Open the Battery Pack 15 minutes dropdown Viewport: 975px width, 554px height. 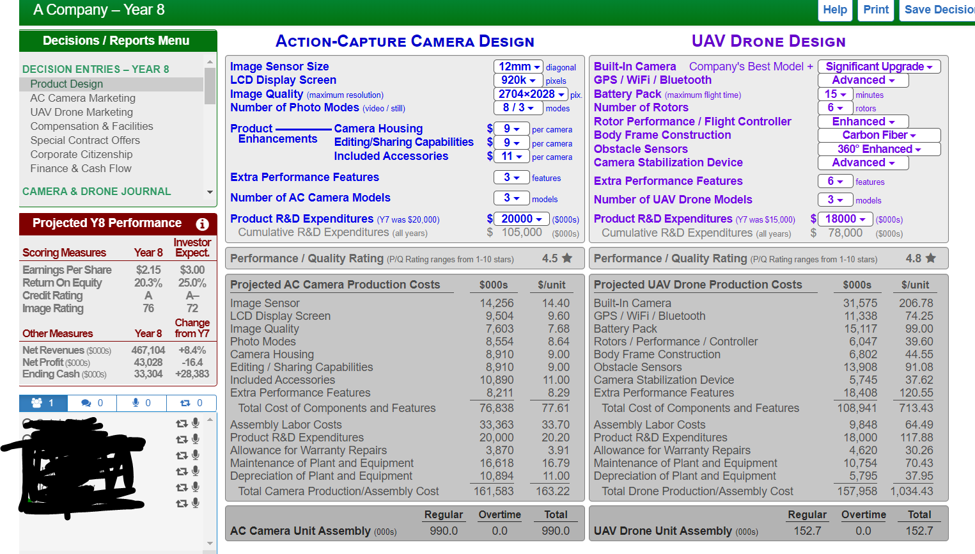point(835,95)
